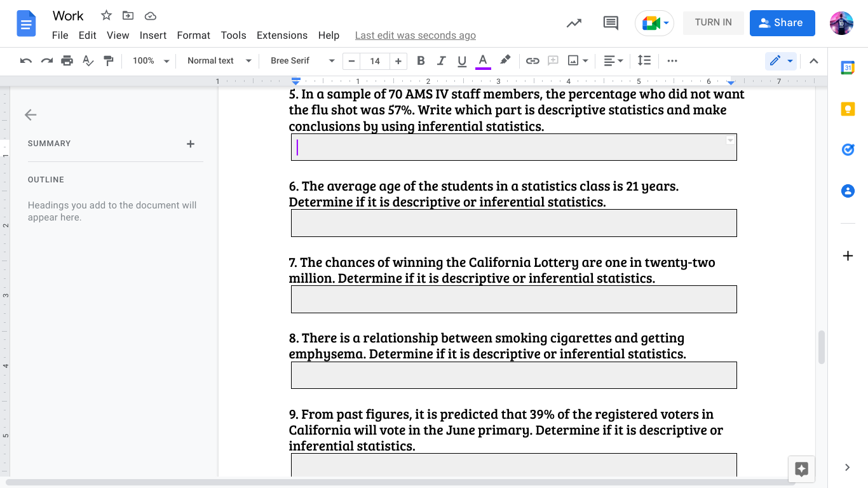Click the Explore button

point(801,469)
